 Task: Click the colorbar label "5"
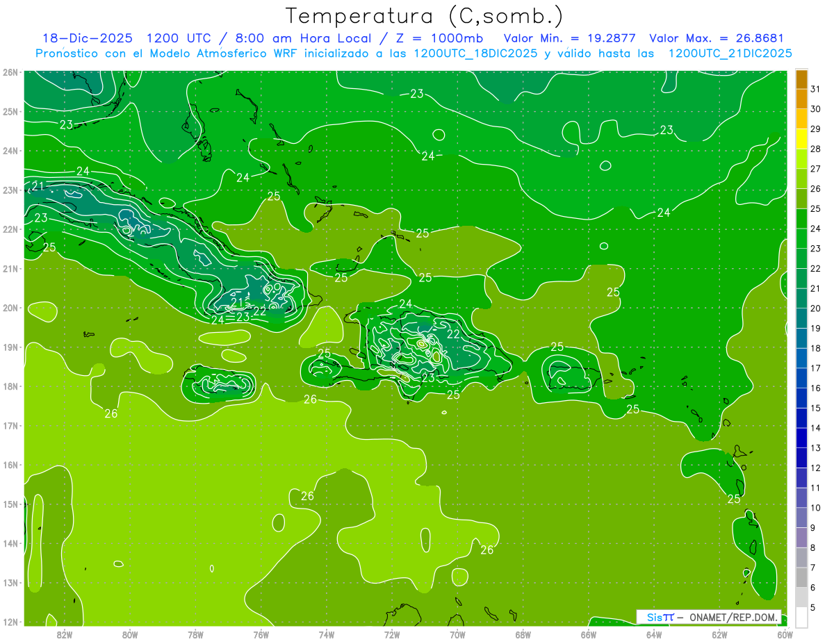[x=812, y=608]
